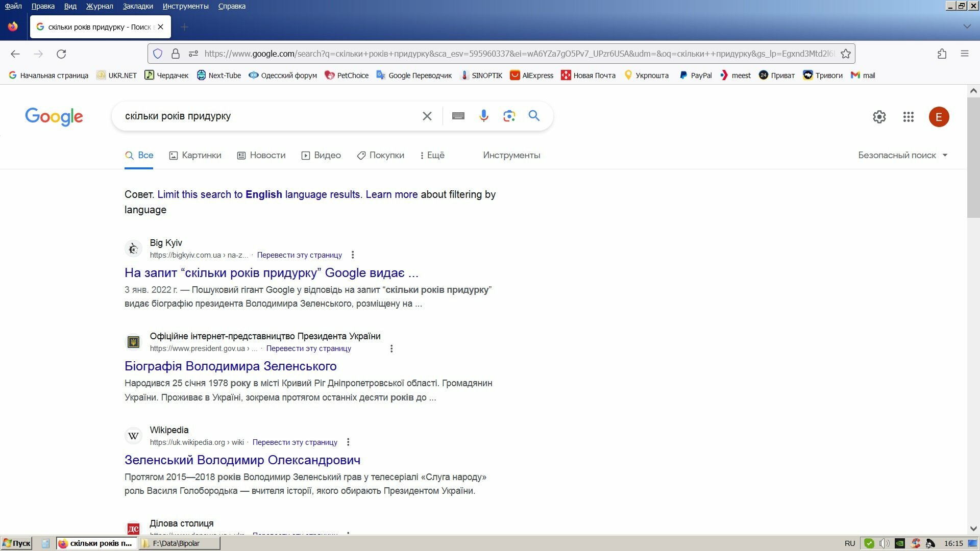Image resolution: width=980 pixels, height=551 pixels.
Task: Open the Файл menu
Action: coord(13,6)
